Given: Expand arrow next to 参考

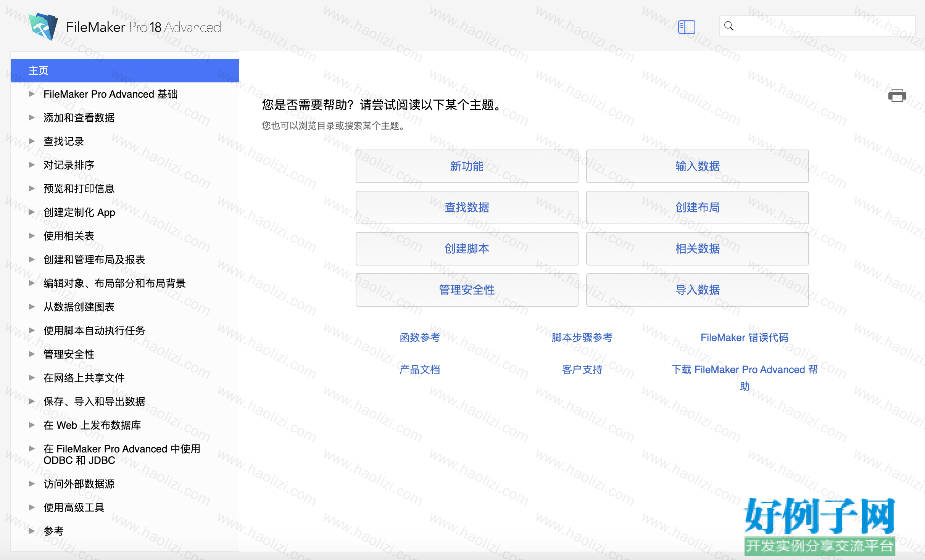Looking at the screenshot, I should click(32, 531).
